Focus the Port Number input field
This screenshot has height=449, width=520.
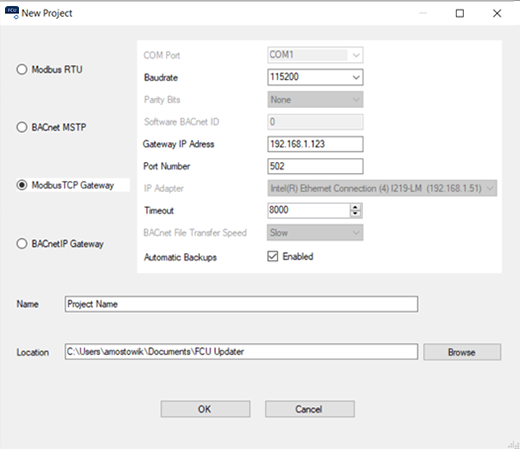[315, 166]
